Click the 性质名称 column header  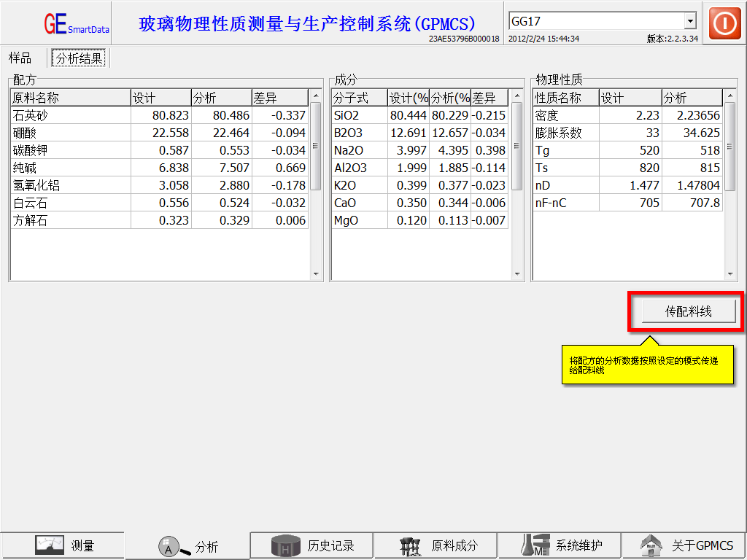tap(566, 98)
